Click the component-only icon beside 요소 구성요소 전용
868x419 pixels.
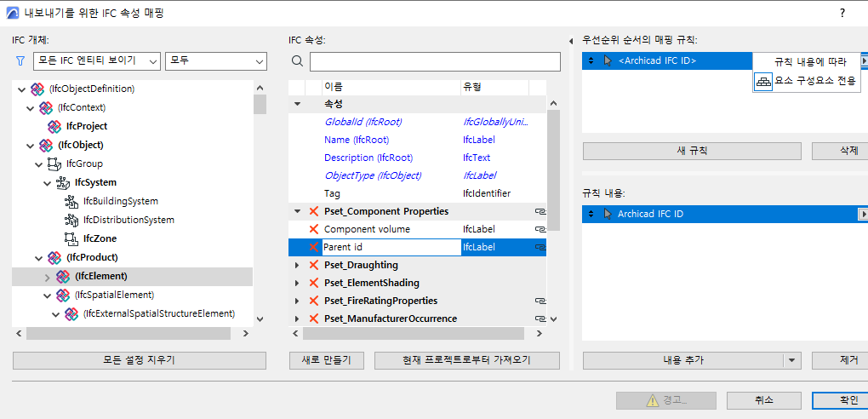click(x=763, y=82)
